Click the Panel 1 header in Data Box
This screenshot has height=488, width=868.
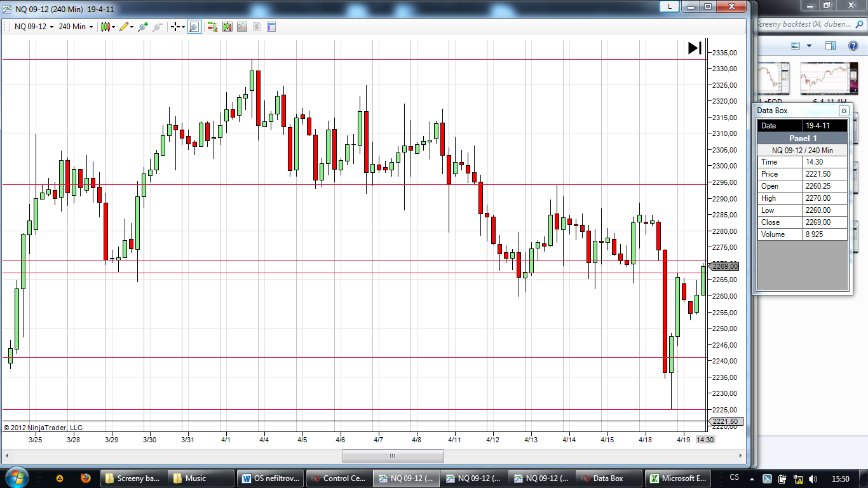pyautogui.click(x=803, y=138)
